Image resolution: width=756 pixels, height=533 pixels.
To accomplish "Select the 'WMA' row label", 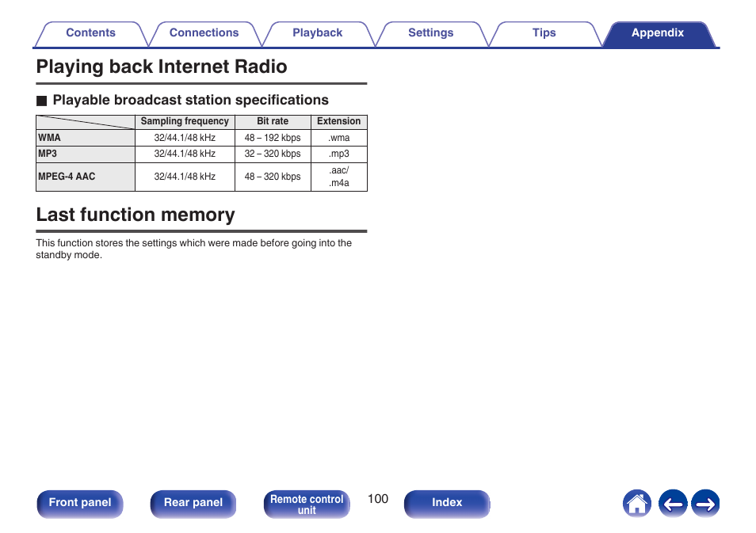I will click(86, 138).
